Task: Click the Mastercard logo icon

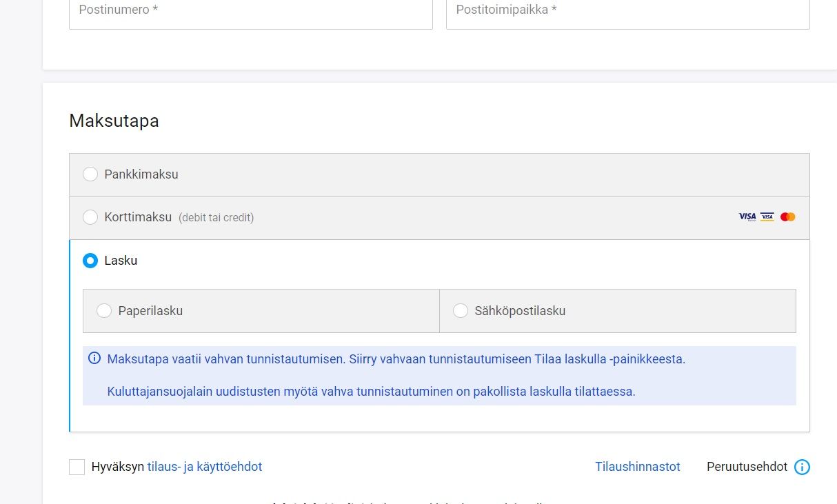Action: [787, 216]
